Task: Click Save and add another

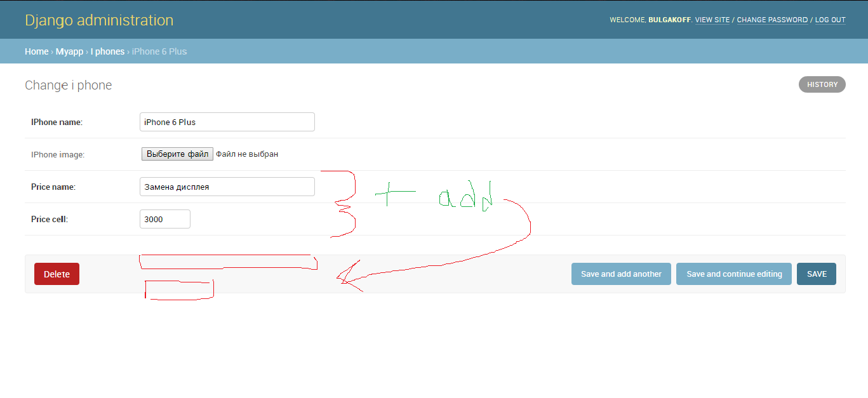Action: click(x=620, y=274)
